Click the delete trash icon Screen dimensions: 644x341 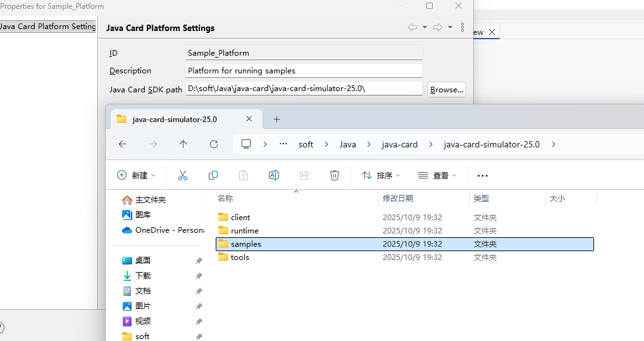335,175
